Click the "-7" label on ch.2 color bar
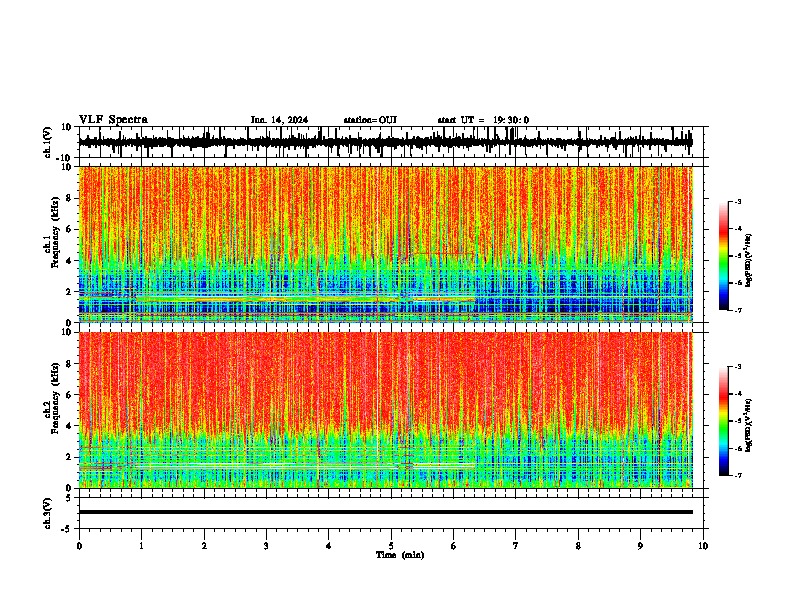The height and width of the screenshot is (612, 792). (x=738, y=475)
